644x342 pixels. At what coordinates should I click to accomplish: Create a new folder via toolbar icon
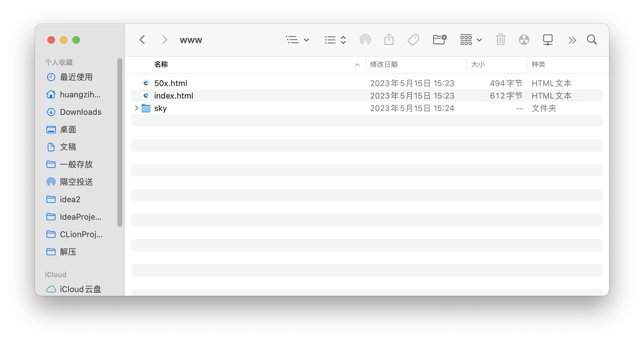(440, 40)
